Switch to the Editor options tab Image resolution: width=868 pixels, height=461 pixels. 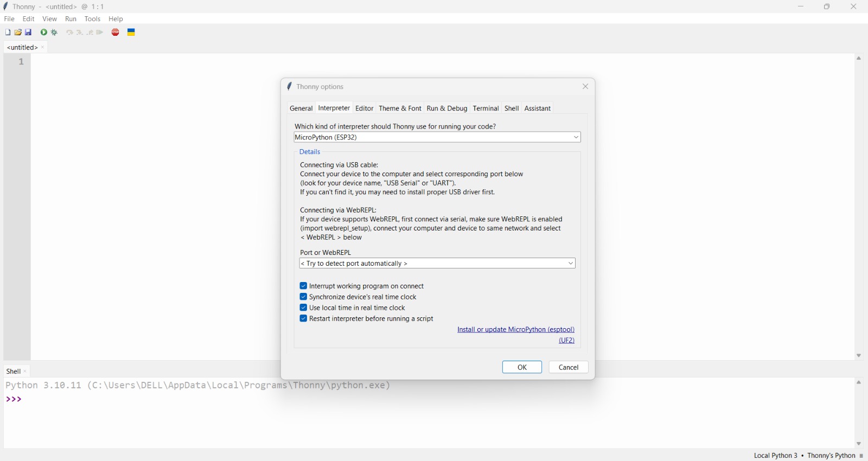point(365,108)
